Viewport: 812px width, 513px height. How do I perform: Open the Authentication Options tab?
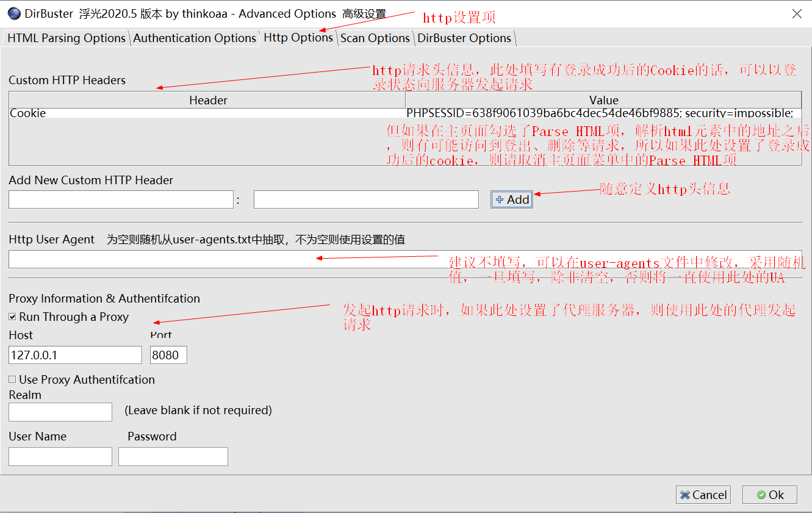[x=195, y=38]
